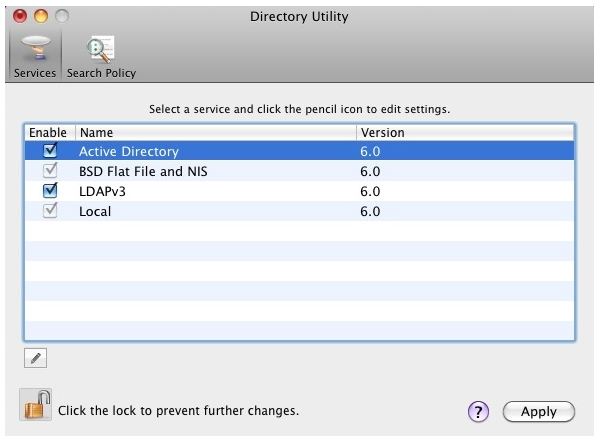Sort by the Version column header
Viewport: 603px width, 441px height.
click(465, 133)
